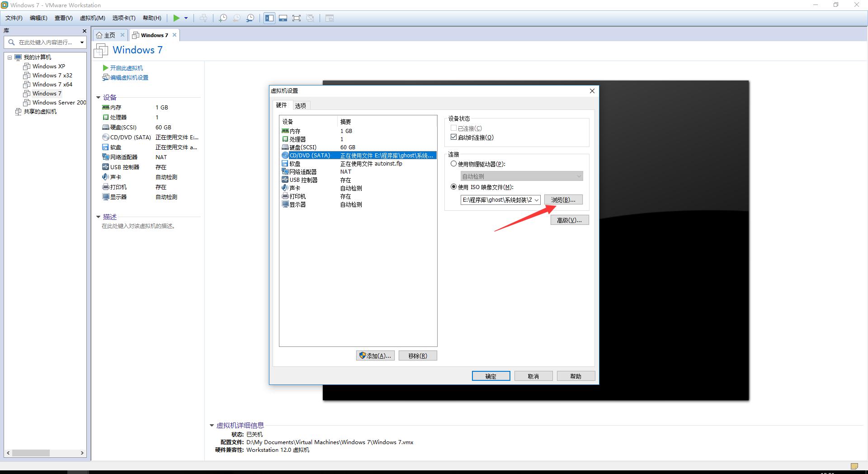Collapse the 我的计算机 tree node
Screen dimensions: 868x474
(x=10, y=57)
